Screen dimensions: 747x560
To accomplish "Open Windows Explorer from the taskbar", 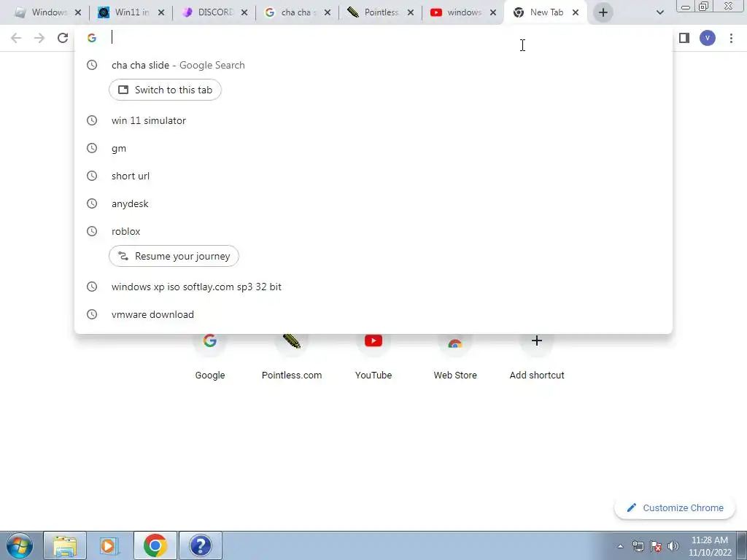I will coord(65,545).
